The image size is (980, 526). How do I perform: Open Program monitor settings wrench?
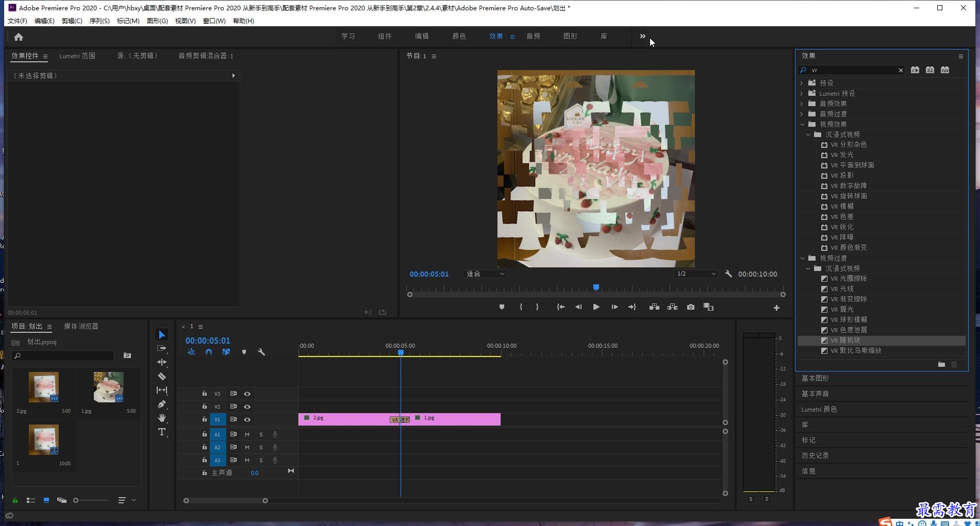(x=728, y=274)
